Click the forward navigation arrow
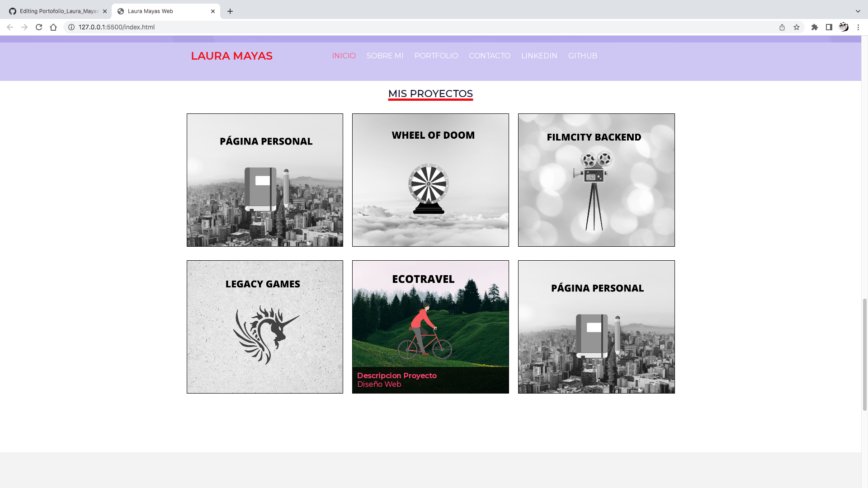 [x=24, y=27]
